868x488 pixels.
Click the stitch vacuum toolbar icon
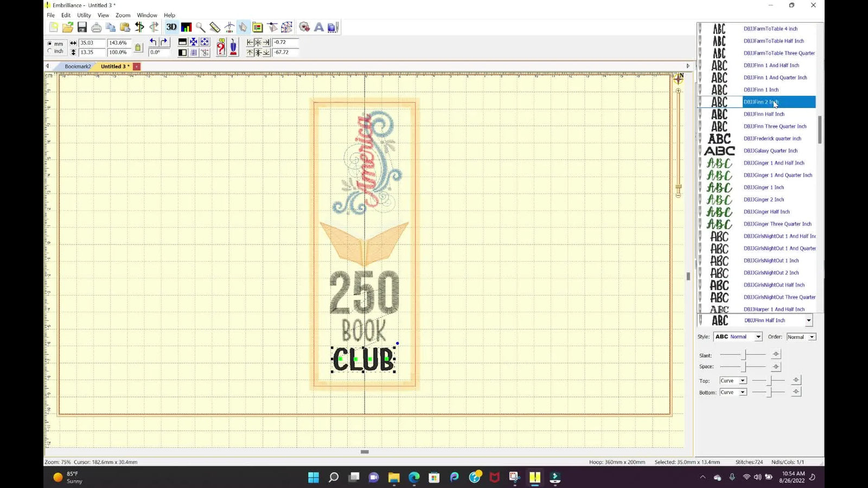pyautogui.click(x=232, y=48)
